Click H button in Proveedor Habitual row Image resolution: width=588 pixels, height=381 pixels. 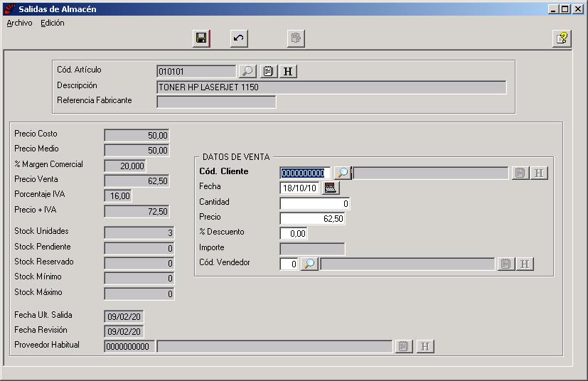click(x=425, y=346)
